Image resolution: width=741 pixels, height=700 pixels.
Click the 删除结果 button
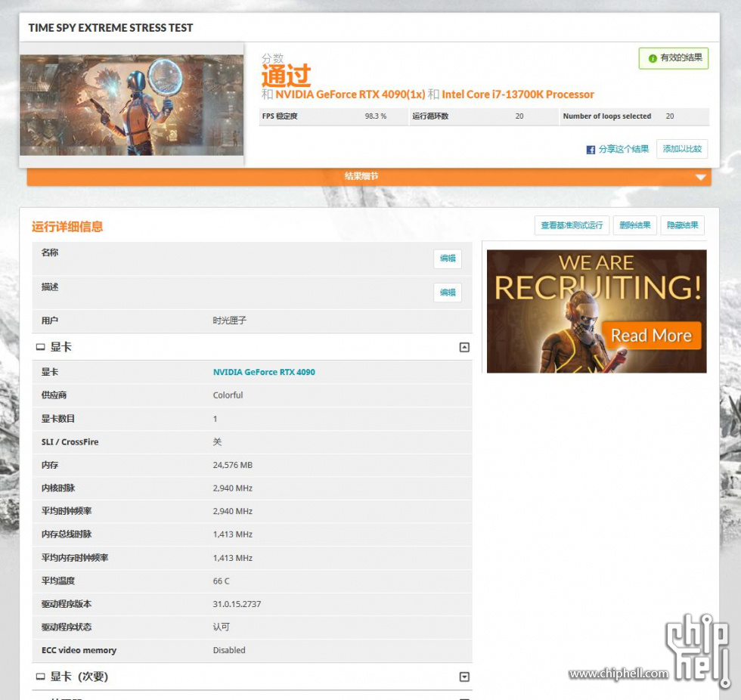[634, 225]
